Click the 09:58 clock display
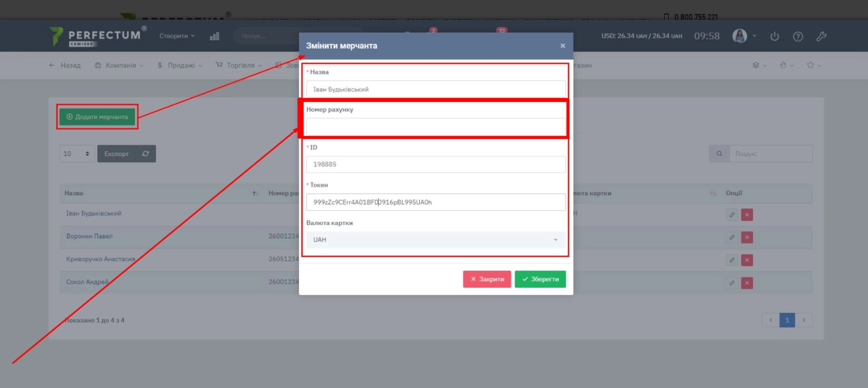 pos(707,36)
